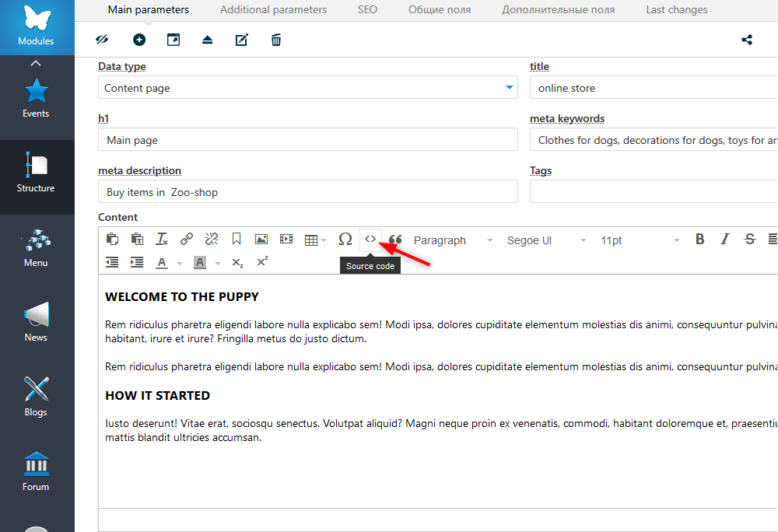The width and height of the screenshot is (778, 532).
Task: Open the Data type dropdown
Action: coord(307,88)
